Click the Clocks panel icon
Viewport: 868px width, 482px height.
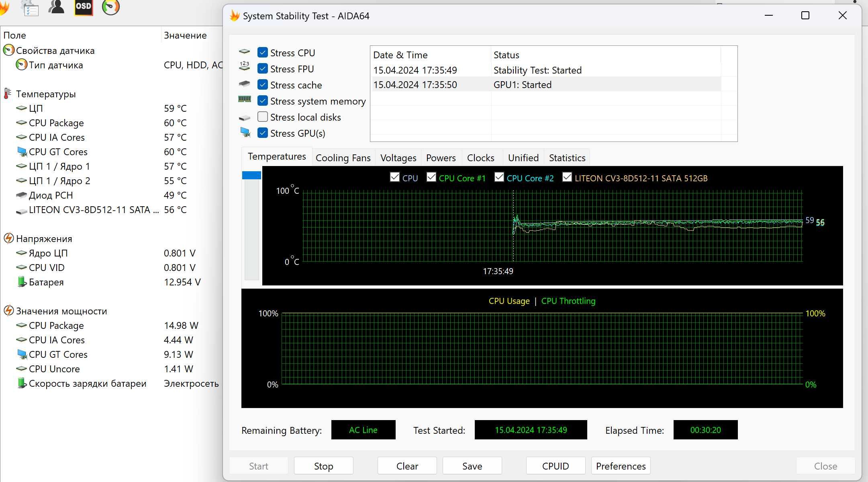[x=480, y=157]
